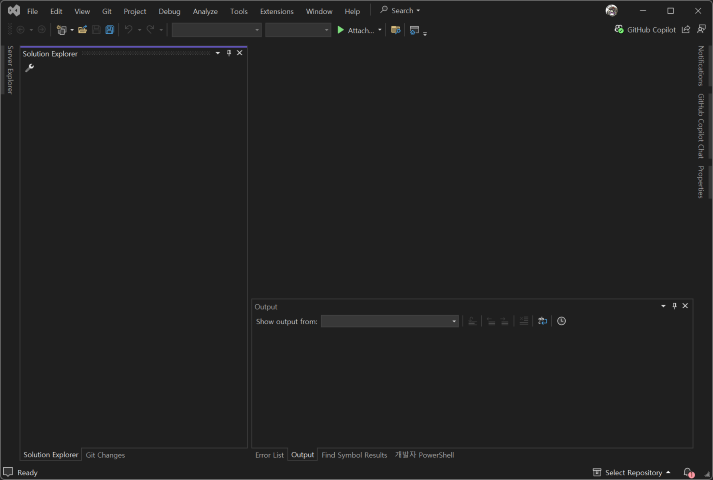This screenshot has height=480, width=713.
Task: Click the Search box in title bar
Action: (400, 11)
